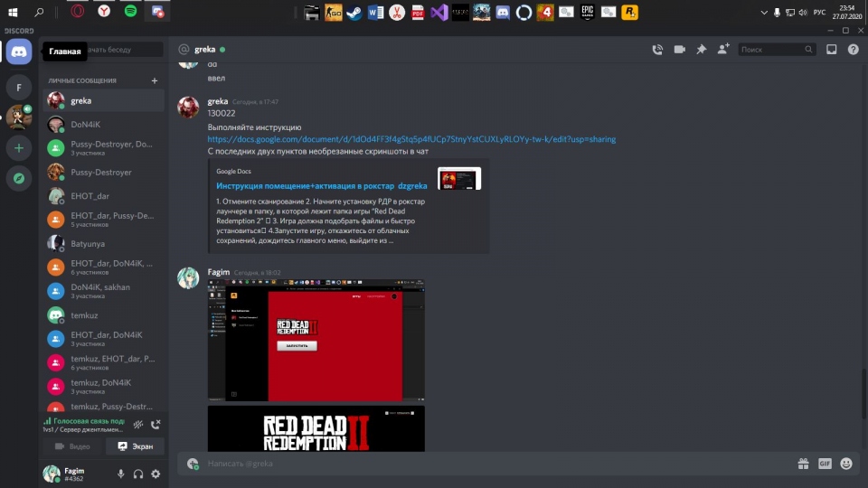Click Fagim's avatar in user panel
Image resolution: width=868 pixels, height=488 pixels.
(52, 474)
